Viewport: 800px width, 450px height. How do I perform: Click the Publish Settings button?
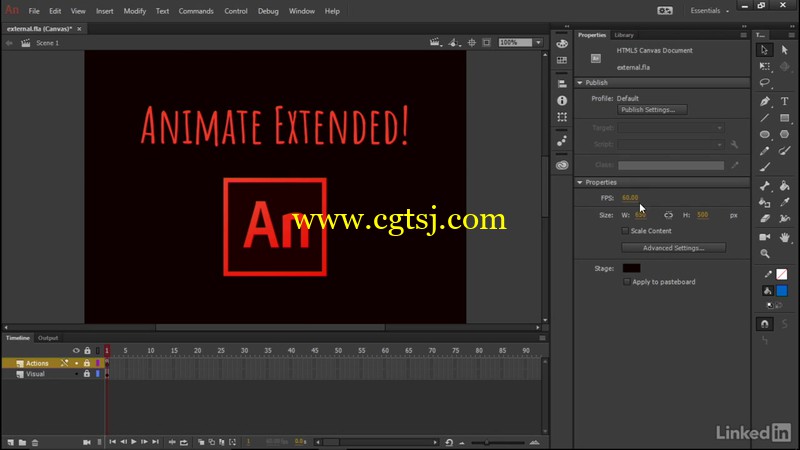click(x=652, y=110)
